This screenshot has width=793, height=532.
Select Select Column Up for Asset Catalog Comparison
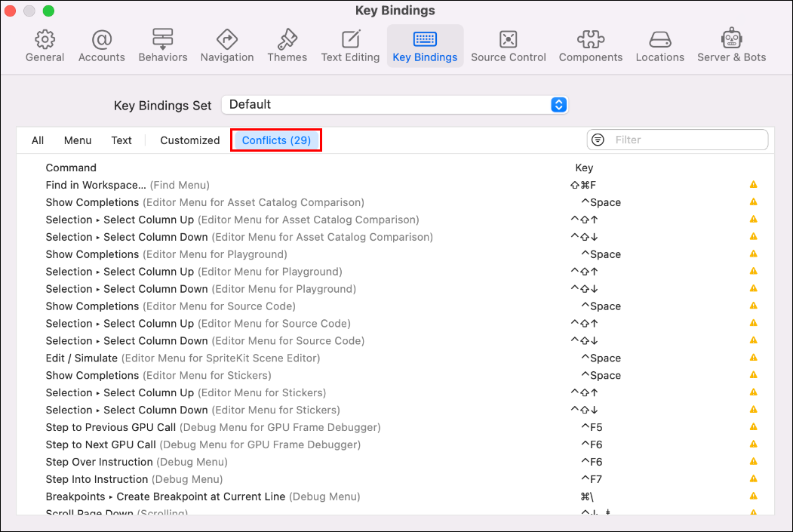(x=395, y=220)
